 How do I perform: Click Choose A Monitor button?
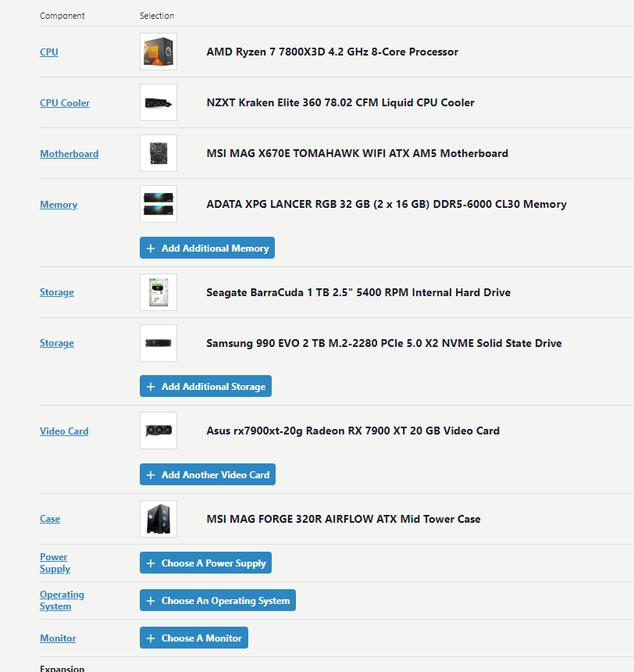point(194,638)
